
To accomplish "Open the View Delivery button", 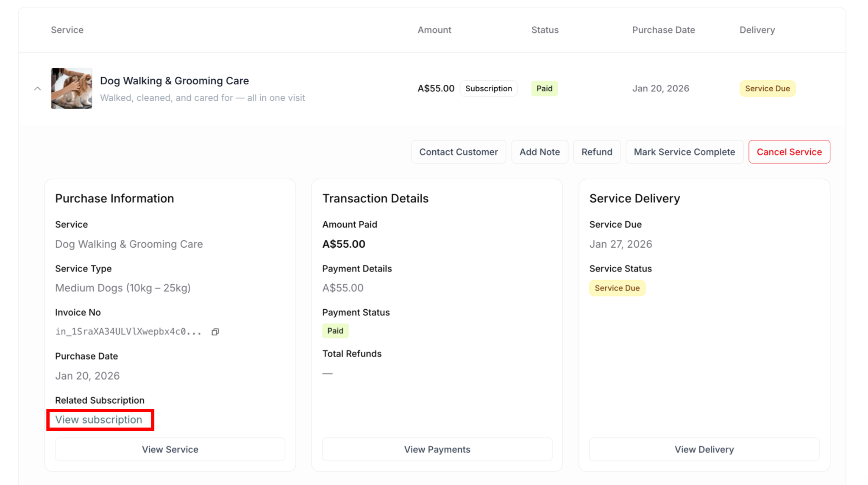I will 704,449.
